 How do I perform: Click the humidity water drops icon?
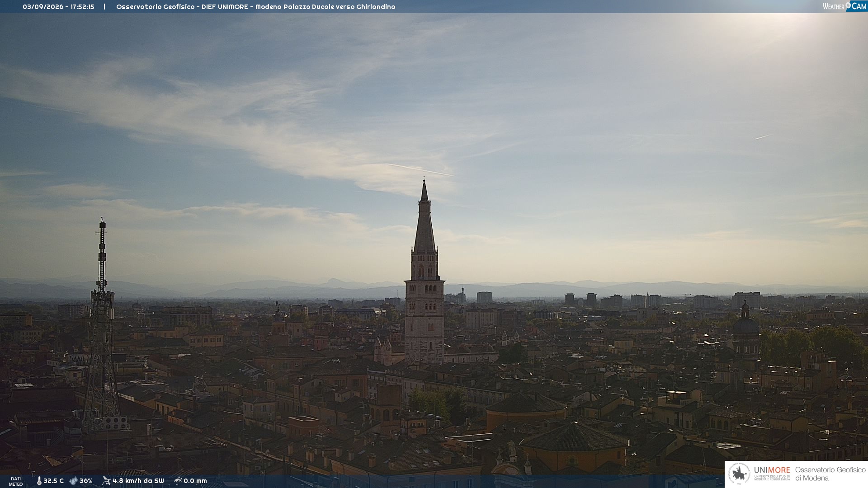click(x=73, y=481)
